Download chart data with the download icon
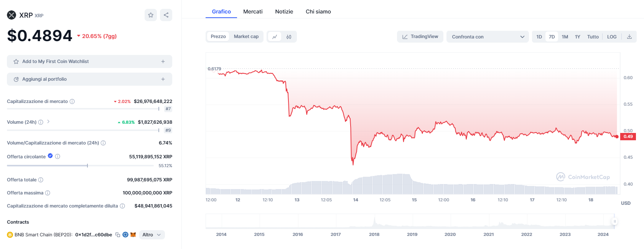 629,37
